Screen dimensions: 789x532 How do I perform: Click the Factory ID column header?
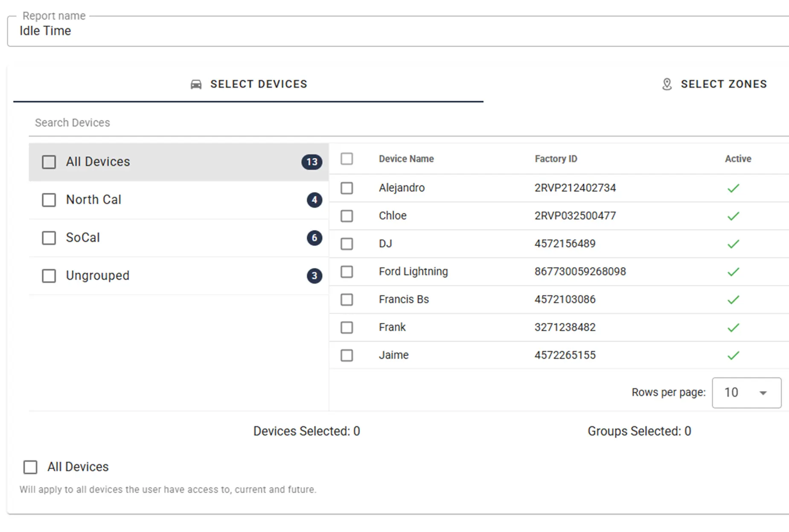pos(556,159)
